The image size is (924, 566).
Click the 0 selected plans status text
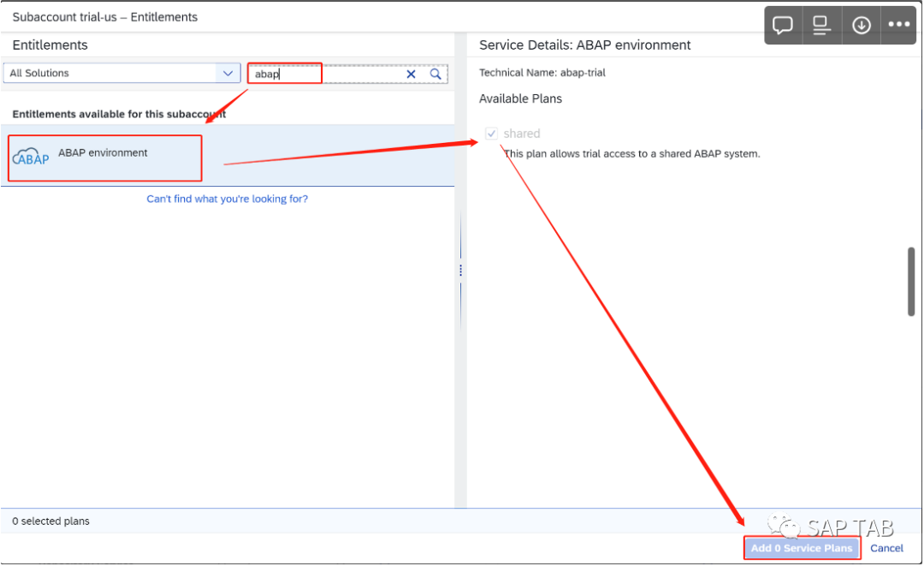[x=50, y=521]
